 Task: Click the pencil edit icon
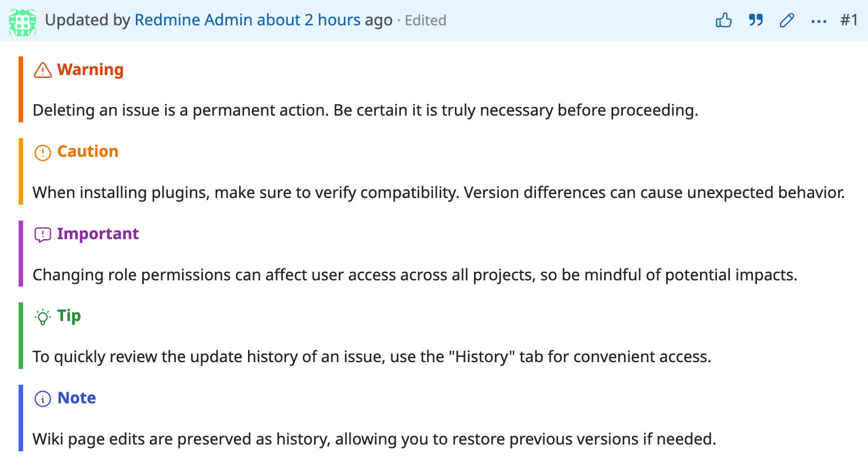[787, 21]
